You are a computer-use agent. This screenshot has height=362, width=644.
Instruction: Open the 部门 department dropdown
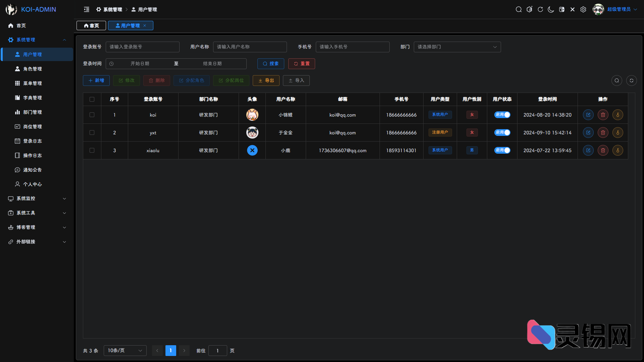[457, 47]
